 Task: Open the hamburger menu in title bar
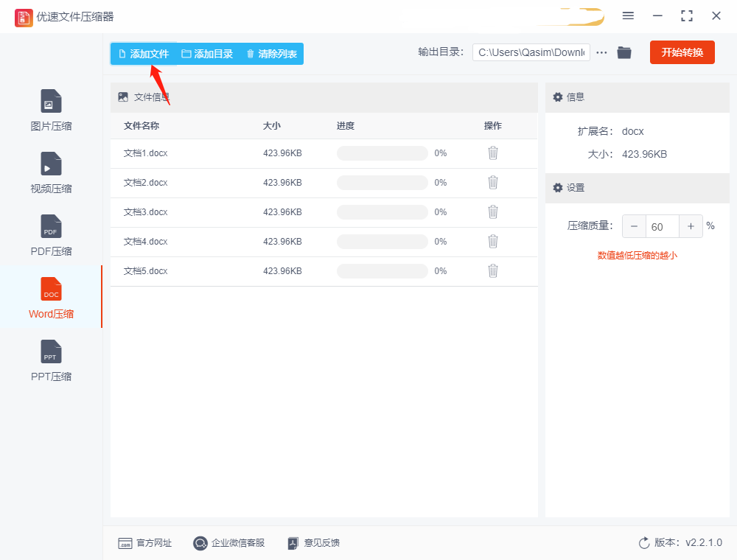628,16
